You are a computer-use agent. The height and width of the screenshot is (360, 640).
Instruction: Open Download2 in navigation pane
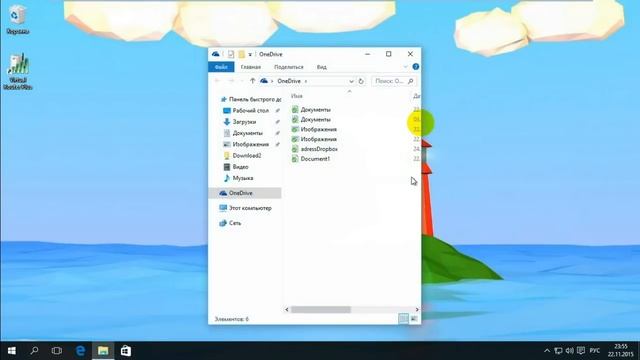(247, 156)
